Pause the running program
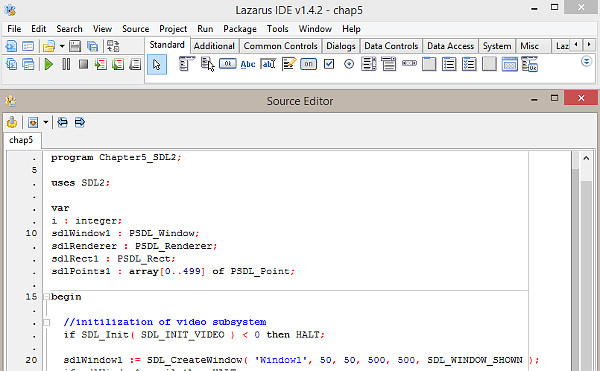 point(66,64)
